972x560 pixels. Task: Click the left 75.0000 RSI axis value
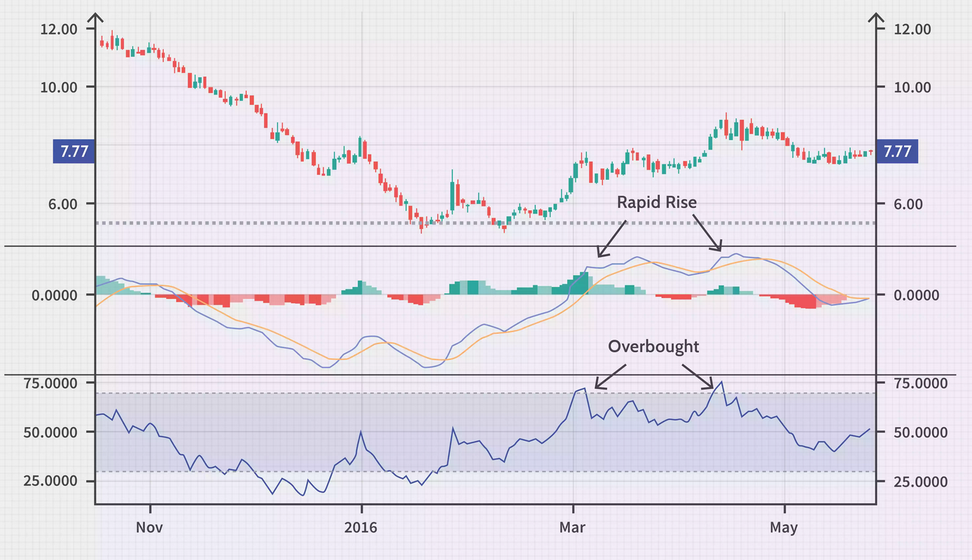tap(51, 384)
